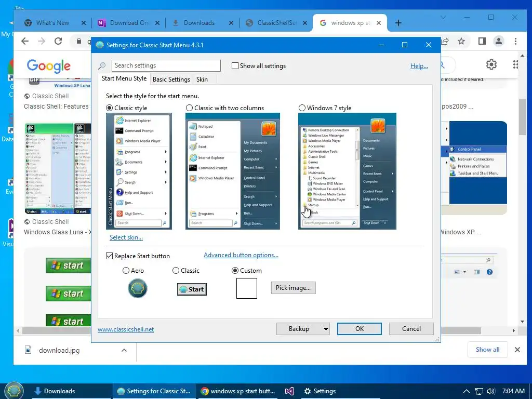Open the Google apps grid
Viewport: 532px width, 399px height.
pos(515,64)
